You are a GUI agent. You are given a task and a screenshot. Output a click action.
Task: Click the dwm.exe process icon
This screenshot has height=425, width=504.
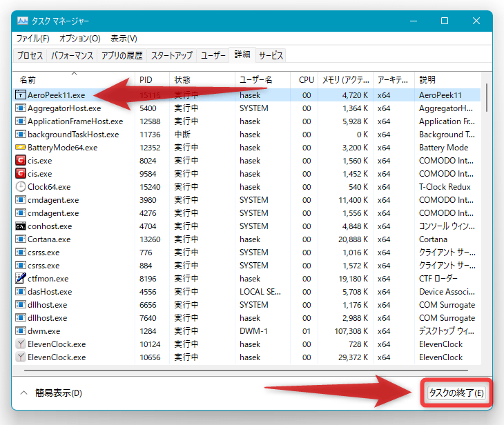pos(21,331)
